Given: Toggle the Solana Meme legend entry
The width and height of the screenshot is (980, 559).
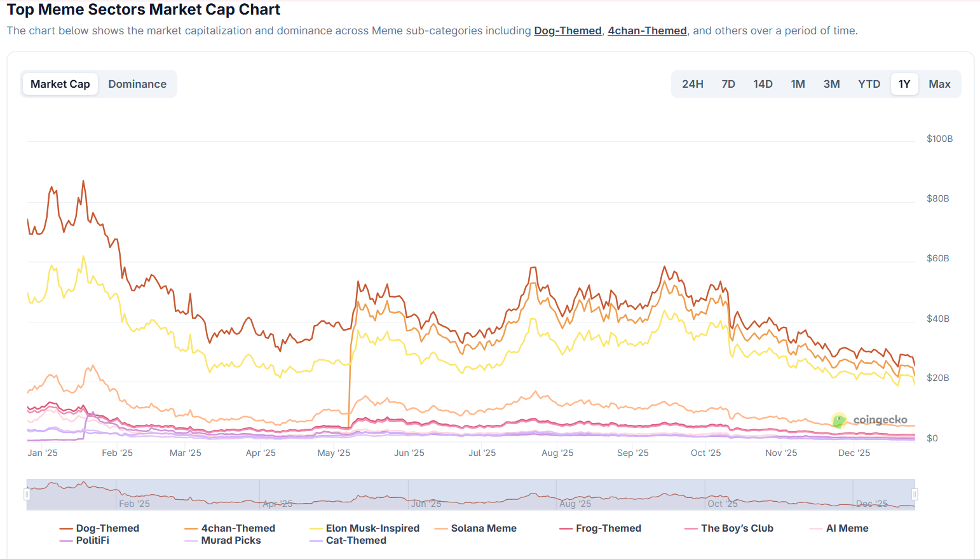Looking at the screenshot, I should pyautogui.click(x=484, y=528).
